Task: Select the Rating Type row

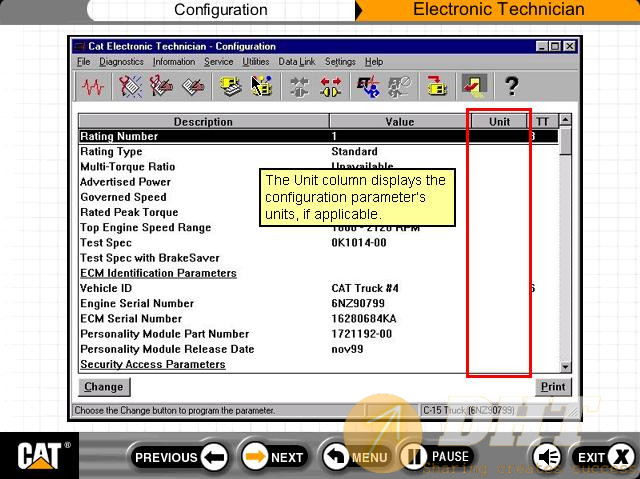Action: pyautogui.click(x=318, y=151)
